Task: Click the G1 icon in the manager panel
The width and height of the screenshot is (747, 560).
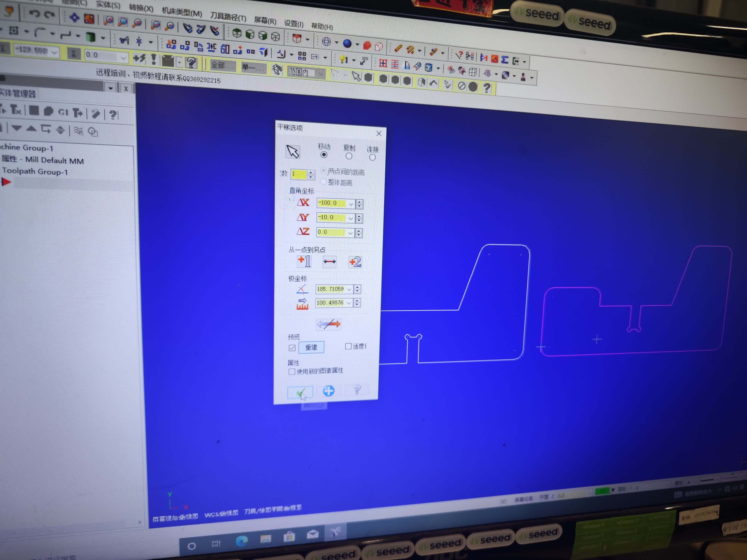Action: point(63,112)
